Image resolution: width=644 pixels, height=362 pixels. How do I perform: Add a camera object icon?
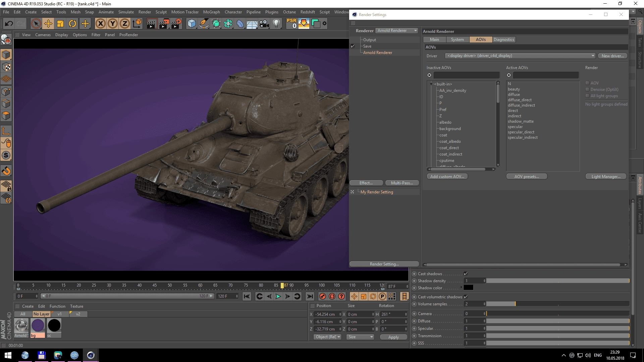pyautogui.click(x=264, y=23)
